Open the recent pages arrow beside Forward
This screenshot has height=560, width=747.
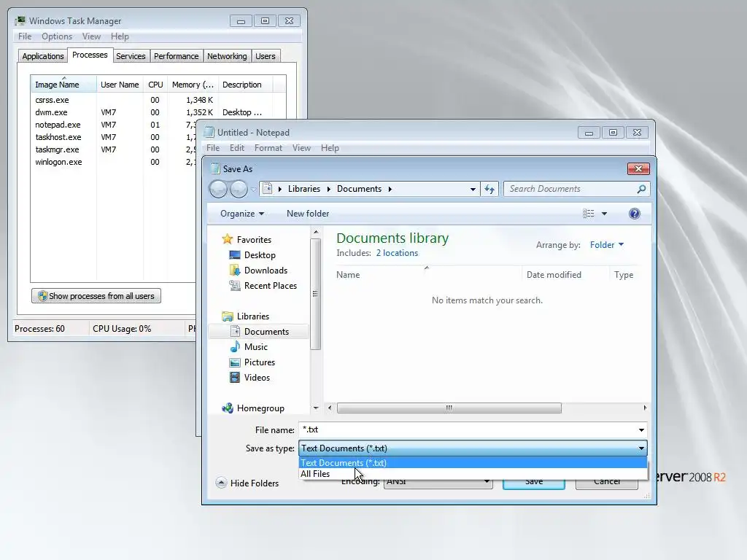tap(253, 190)
